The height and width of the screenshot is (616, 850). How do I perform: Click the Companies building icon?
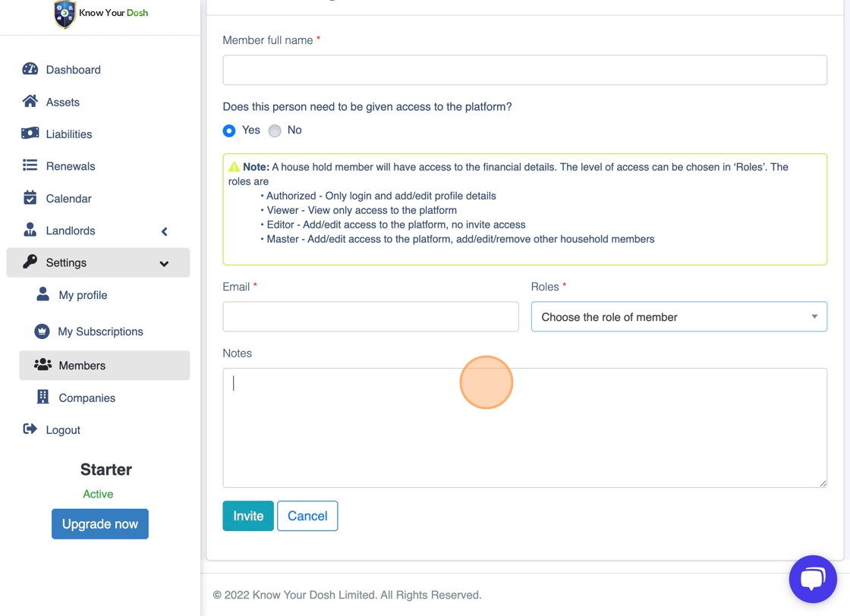coord(42,397)
